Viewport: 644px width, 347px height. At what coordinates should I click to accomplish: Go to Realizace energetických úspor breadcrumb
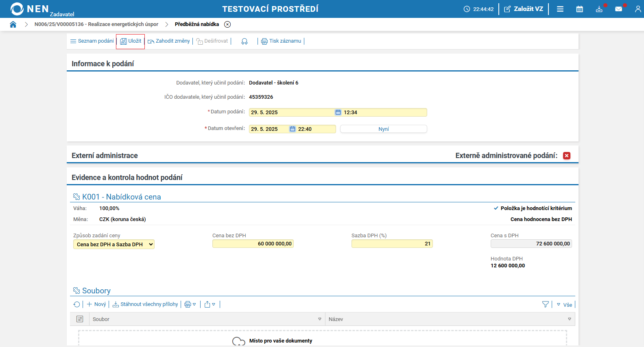click(96, 24)
